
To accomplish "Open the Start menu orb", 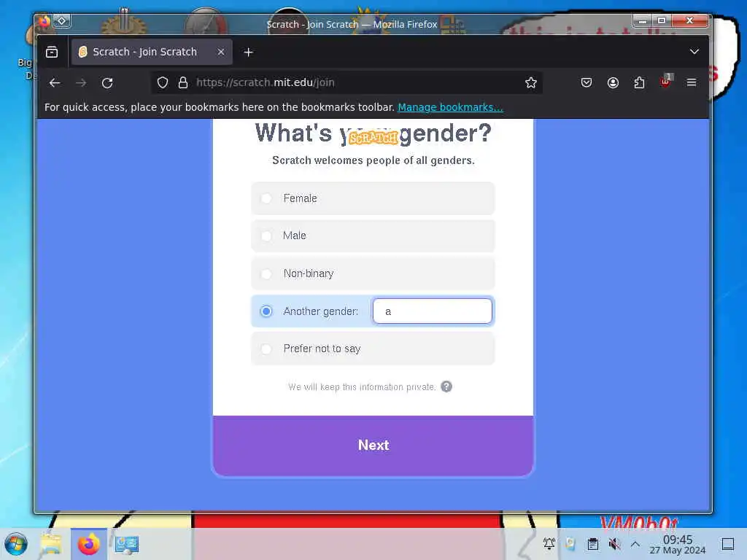I will tap(16, 544).
